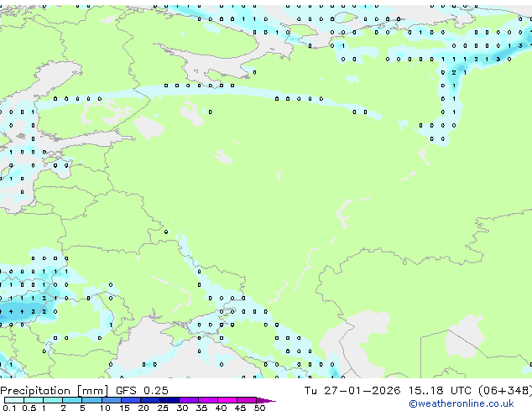532x411 pixels.
Task: Click the legend label '25'
Action: click(x=163, y=408)
